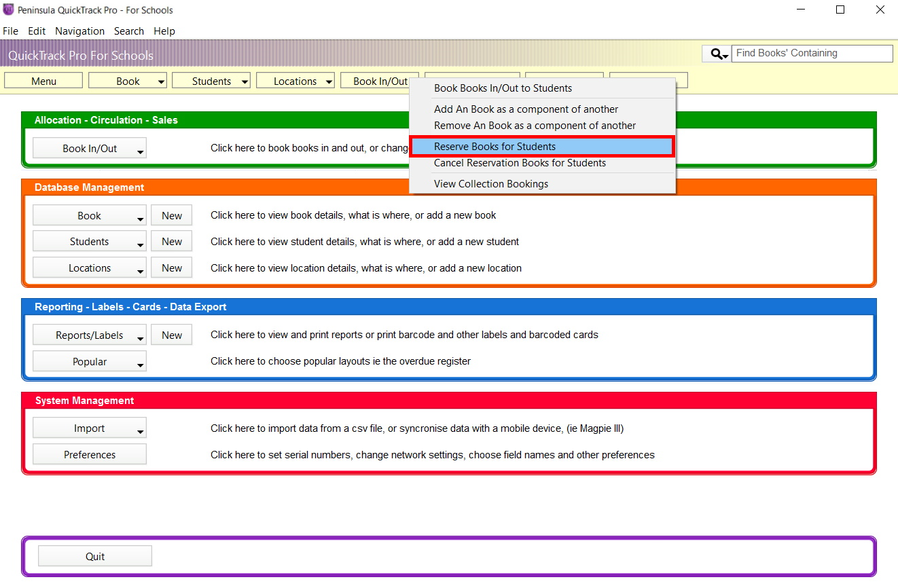Click QuickTrack Pro For Schools banner title
Viewport: 898px width, 588px height.
(81, 56)
